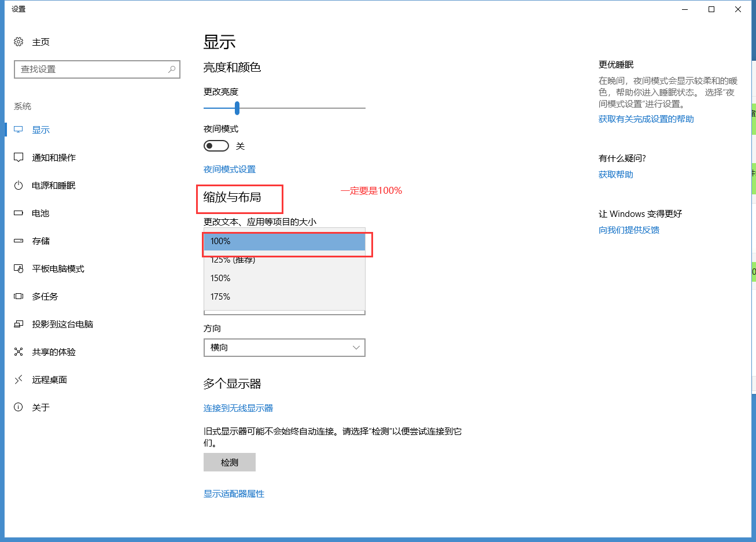The image size is (756, 542).
Task: Open the orientation 横向 dropdown
Action: 285,348
